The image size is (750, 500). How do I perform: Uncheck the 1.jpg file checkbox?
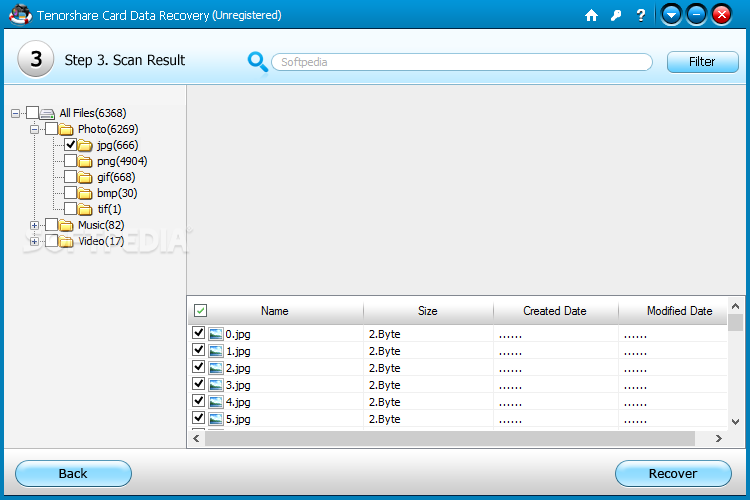coord(199,350)
